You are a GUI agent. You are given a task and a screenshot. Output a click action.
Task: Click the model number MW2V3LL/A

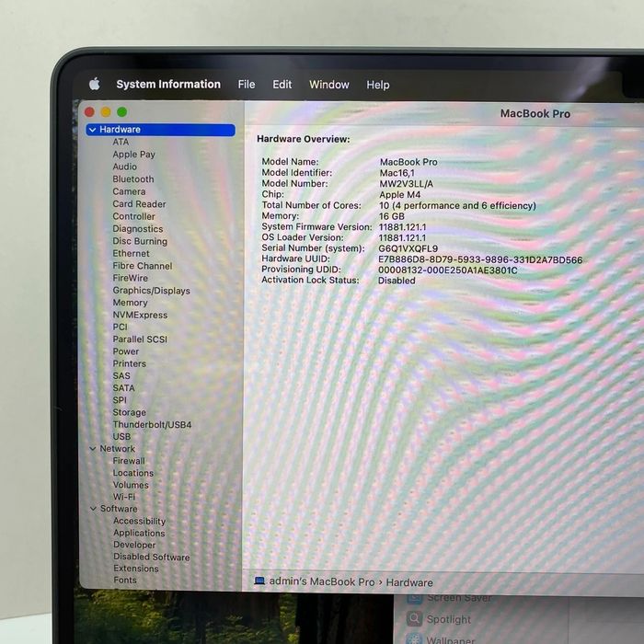click(407, 184)
